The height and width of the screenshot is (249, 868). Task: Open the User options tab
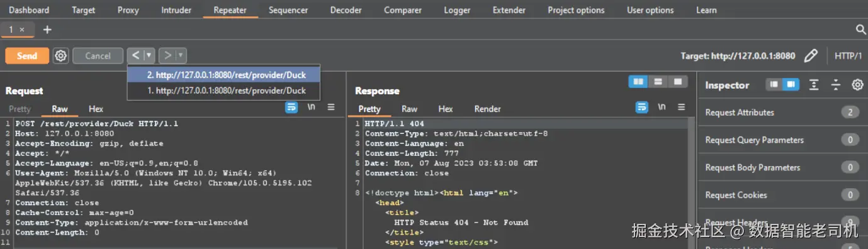point(650,10)
